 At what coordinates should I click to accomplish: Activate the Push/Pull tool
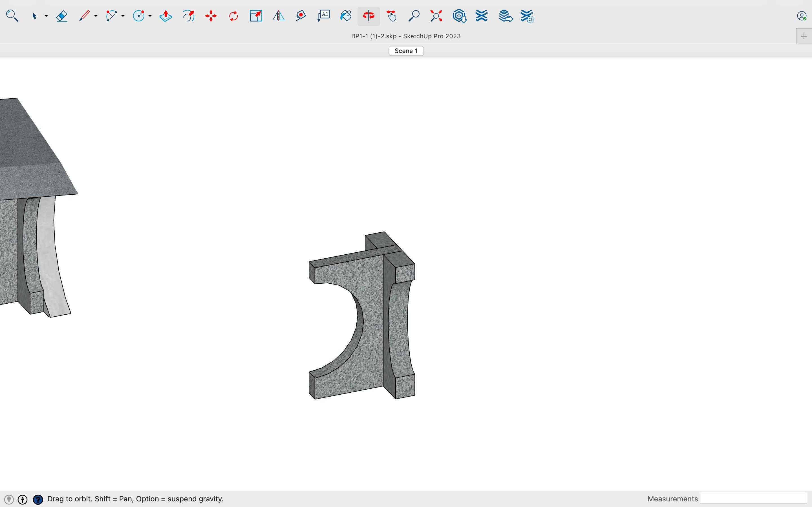pos(166,16)
